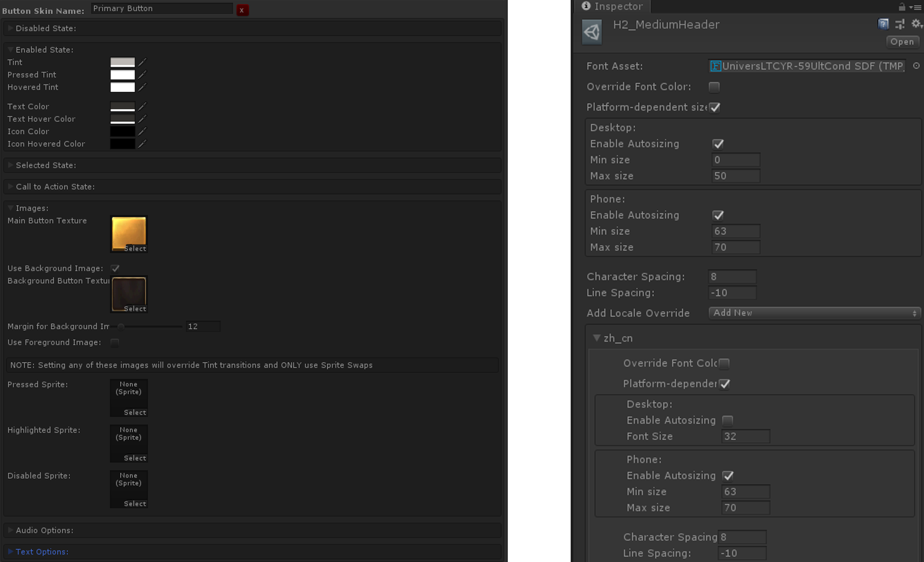Viewport: 924px width, 562px height.
Task: Open the Inspector settings gear menu
Action: pos(916,24)
